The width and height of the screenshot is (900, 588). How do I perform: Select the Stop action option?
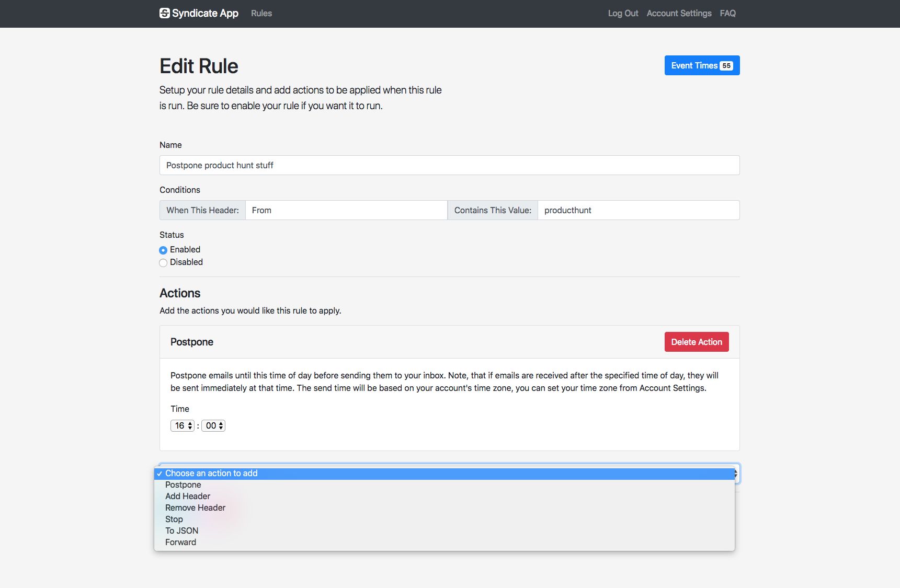pyautogui.click(x=174, y=519)
